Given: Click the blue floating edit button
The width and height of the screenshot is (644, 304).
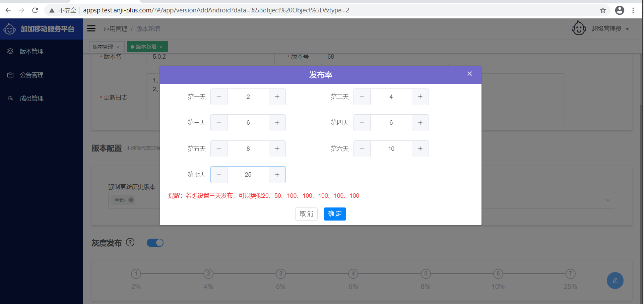Looking at the screenshot, I should (x=615, y=281).
